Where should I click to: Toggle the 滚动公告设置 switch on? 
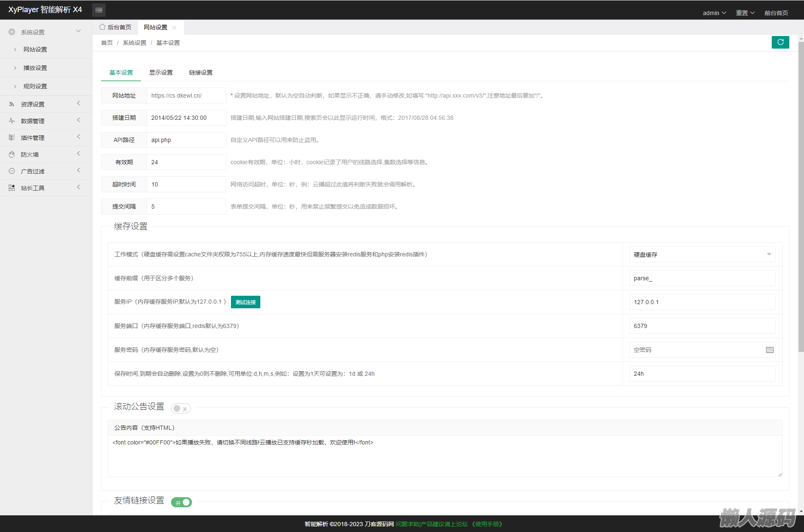pos(181,408)
